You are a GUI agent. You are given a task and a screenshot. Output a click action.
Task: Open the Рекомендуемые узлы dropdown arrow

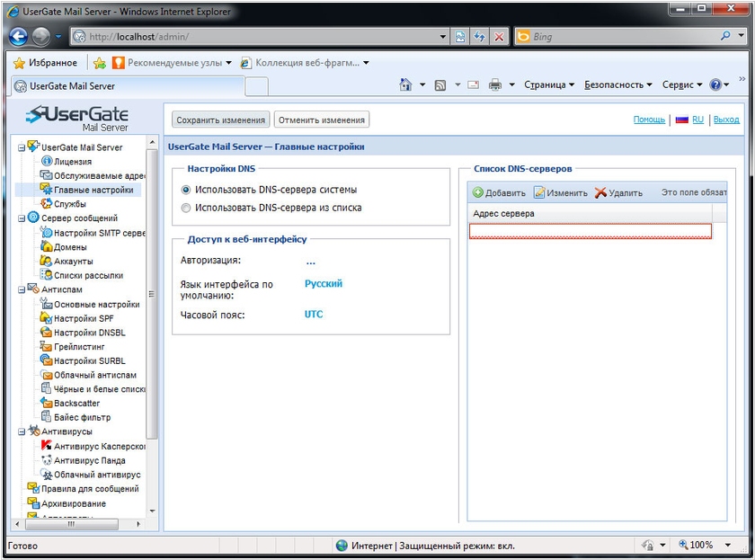coord(228,63)
